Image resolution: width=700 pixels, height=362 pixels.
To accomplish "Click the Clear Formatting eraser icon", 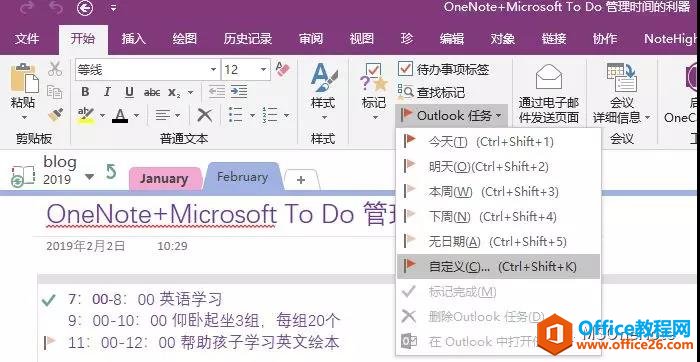I will [282, 69].
